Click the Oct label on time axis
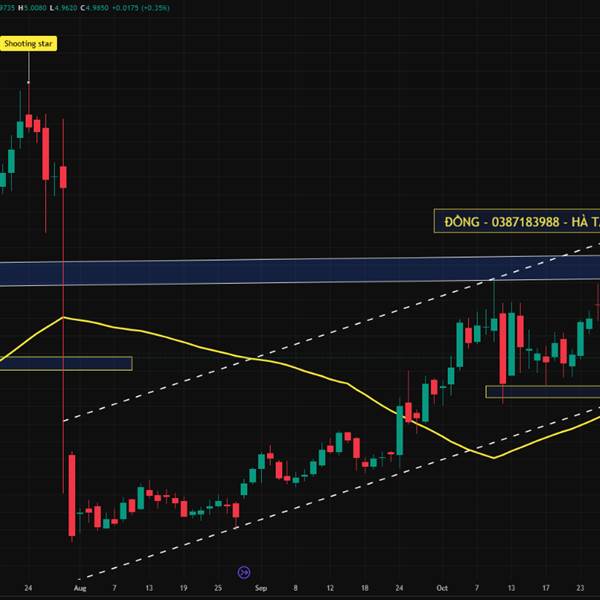The image size is (600, 600). coord(442,588)
